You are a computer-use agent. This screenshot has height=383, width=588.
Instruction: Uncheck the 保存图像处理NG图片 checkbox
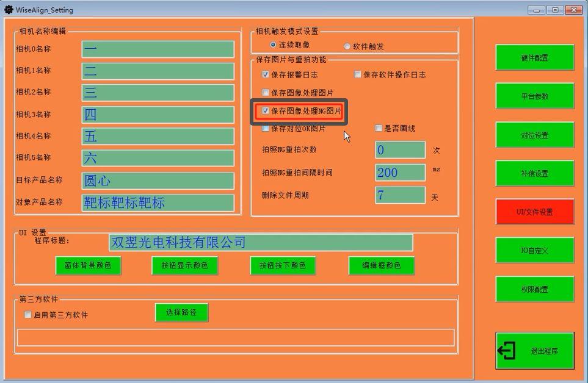point(266,111)
